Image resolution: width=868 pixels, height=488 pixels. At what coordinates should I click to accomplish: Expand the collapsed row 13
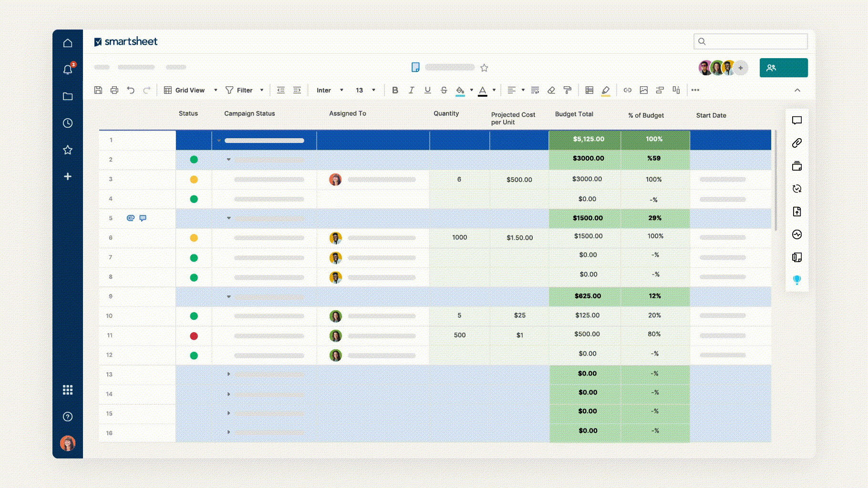[229, 374]
